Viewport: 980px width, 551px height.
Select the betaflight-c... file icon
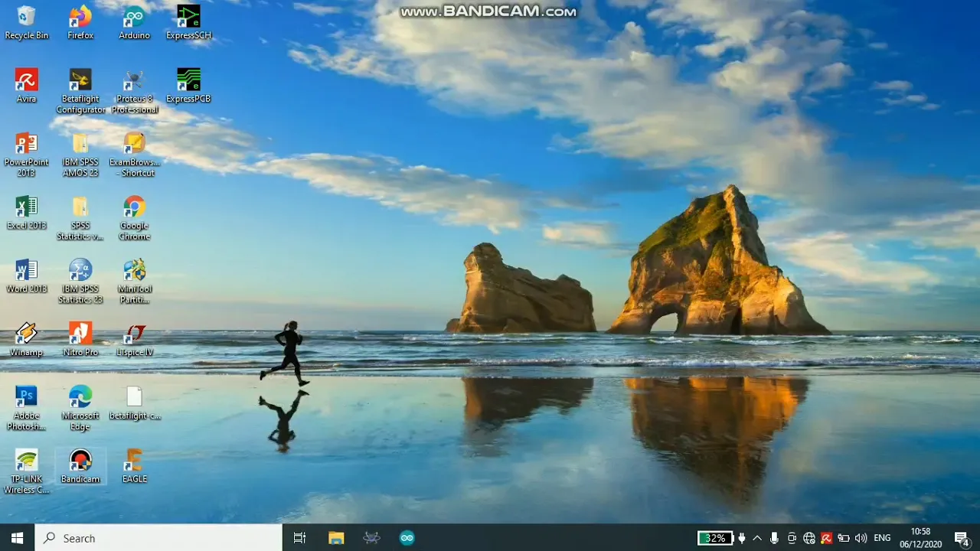click(x=134, y=403)
